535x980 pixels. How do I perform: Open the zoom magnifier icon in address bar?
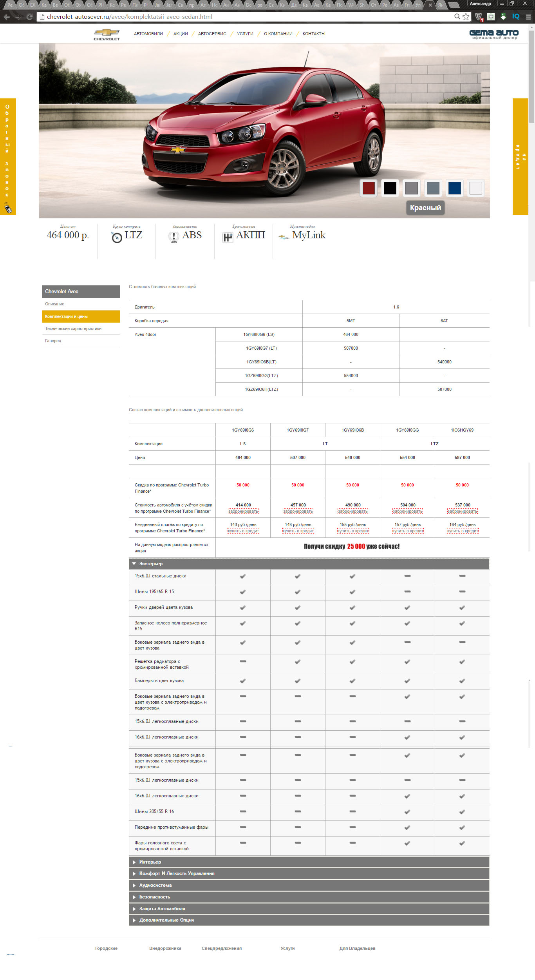(x=457, y=16)
